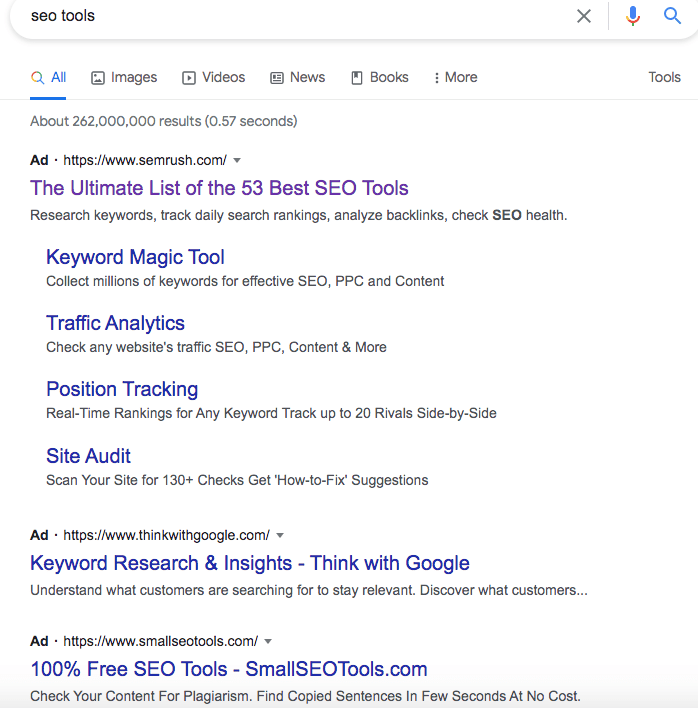Click 'Real-Time Rankings for Any Keyword' description
The image size is (698, 708).
pos(271,414)
